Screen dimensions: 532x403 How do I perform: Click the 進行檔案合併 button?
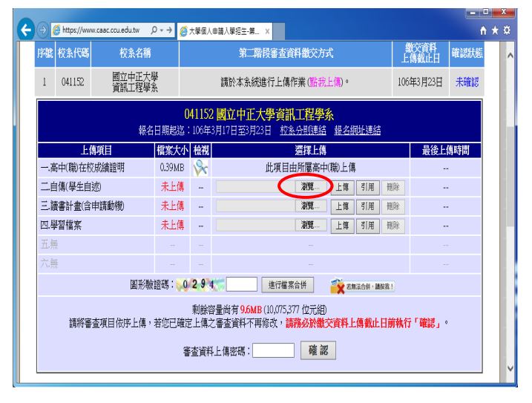coord(287,285)
